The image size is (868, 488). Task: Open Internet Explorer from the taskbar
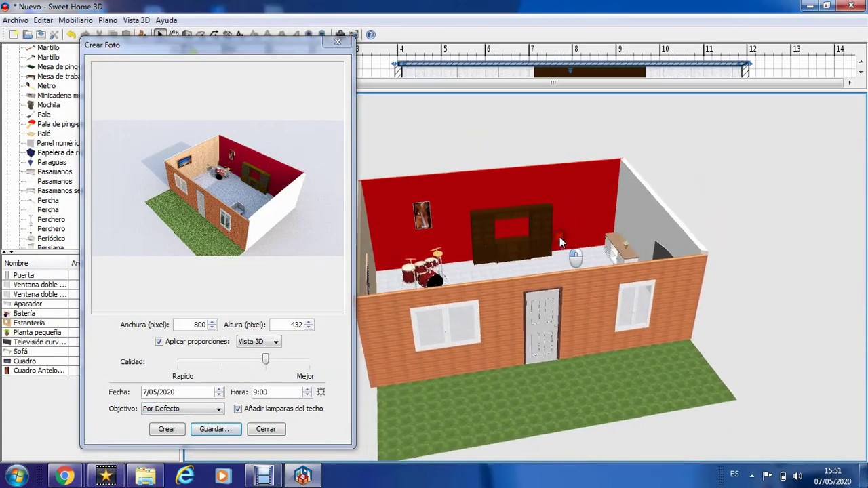[x=184, y=476]
